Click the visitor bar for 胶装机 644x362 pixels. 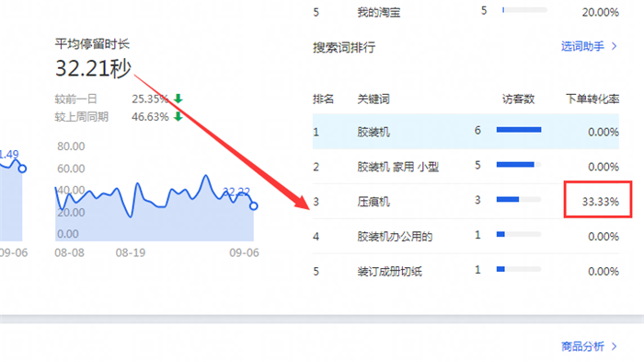pyautogui.click(x=519, y=130)
